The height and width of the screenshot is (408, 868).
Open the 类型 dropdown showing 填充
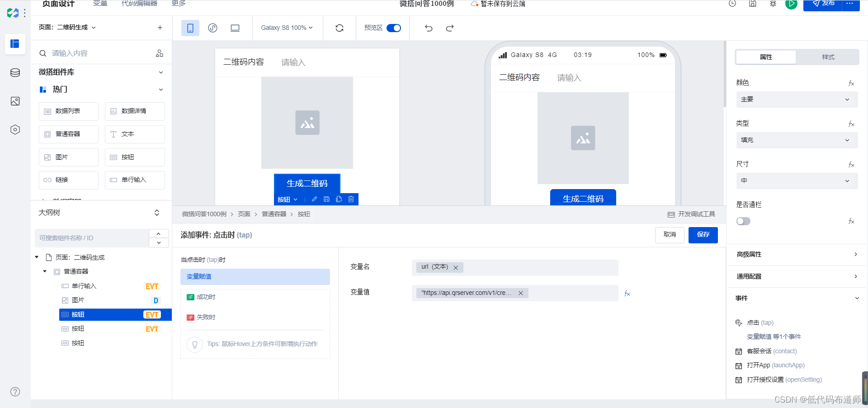pos(797,140)
